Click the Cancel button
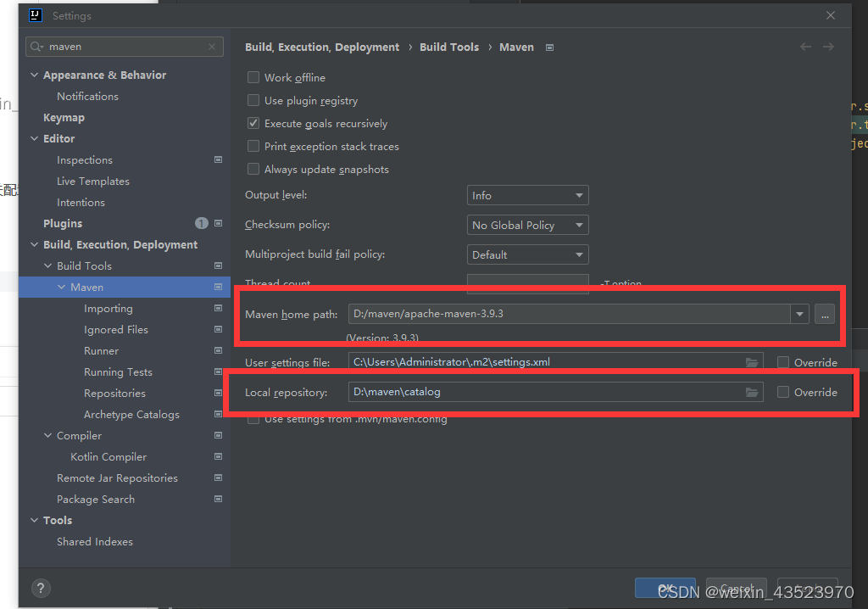Screen dimensions: 868x609 [737, 588]
